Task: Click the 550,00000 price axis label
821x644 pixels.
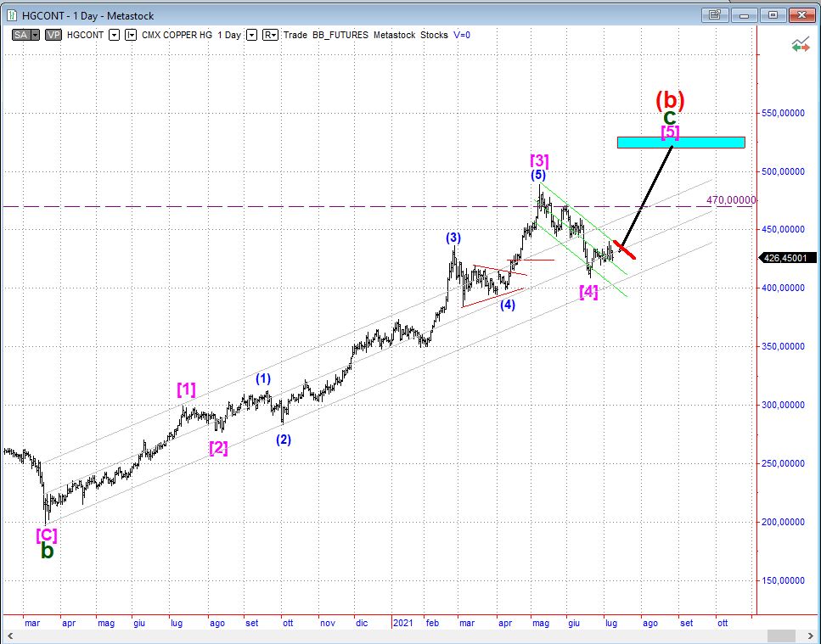Action: [x=782, y=113]
